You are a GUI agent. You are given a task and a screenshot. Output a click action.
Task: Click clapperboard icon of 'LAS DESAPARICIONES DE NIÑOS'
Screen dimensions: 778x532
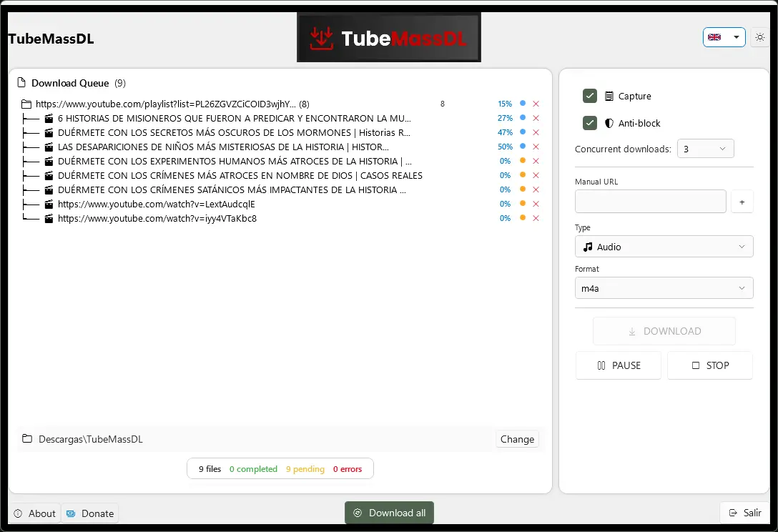point(49,147)
